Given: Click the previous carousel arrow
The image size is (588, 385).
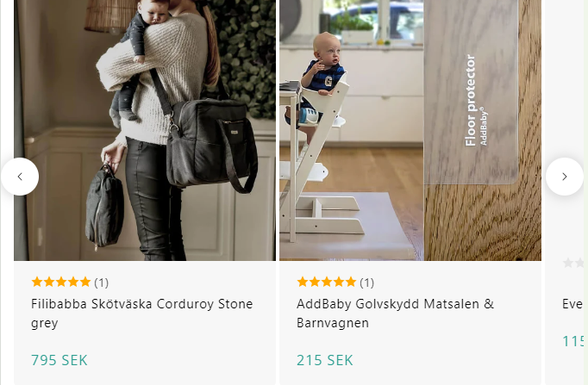Looking at the screenshot, I should (20, 177).
